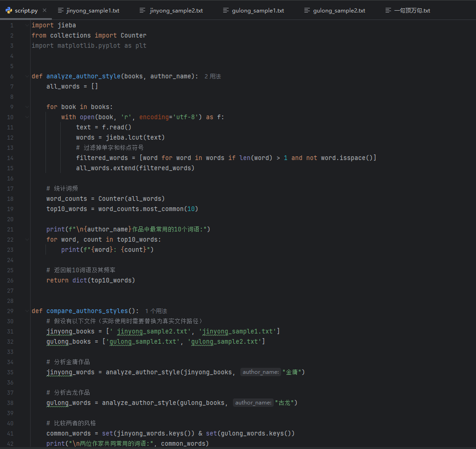Image resolution: width=476 pixels, height=449 pixels.
Task: Switch to the jinyong_sample1.txt tab
Action: tap(92, 10)
